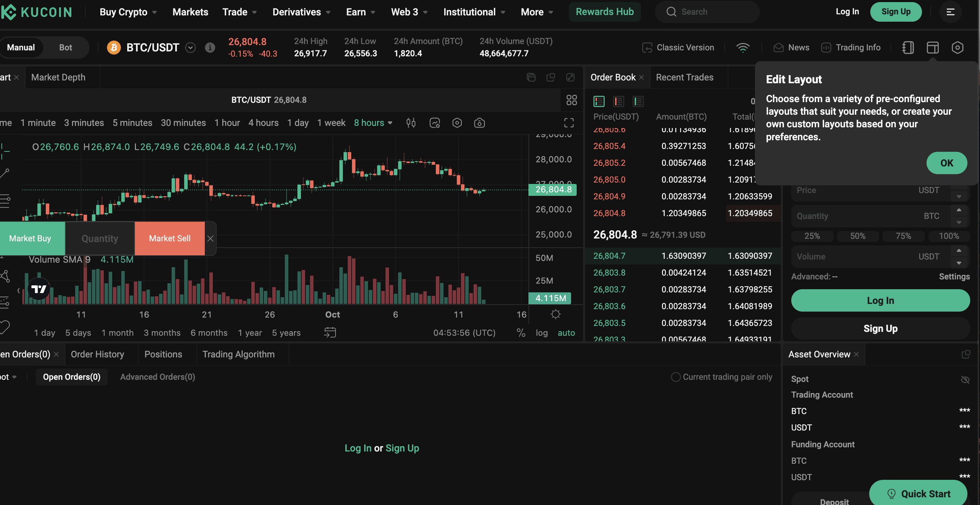Open the Edit Layout icon in toolbar
Screen dimensions: 980x505
(x=932, y=48)
